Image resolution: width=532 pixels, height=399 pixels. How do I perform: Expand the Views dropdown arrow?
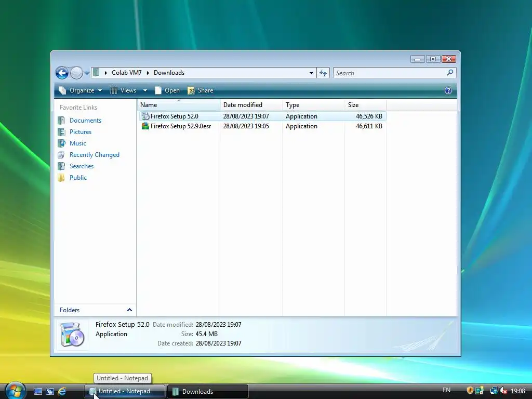click(x=145, y=90)
